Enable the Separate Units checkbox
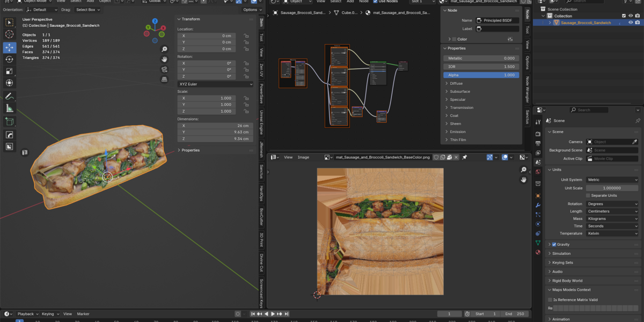 [588, 195]
